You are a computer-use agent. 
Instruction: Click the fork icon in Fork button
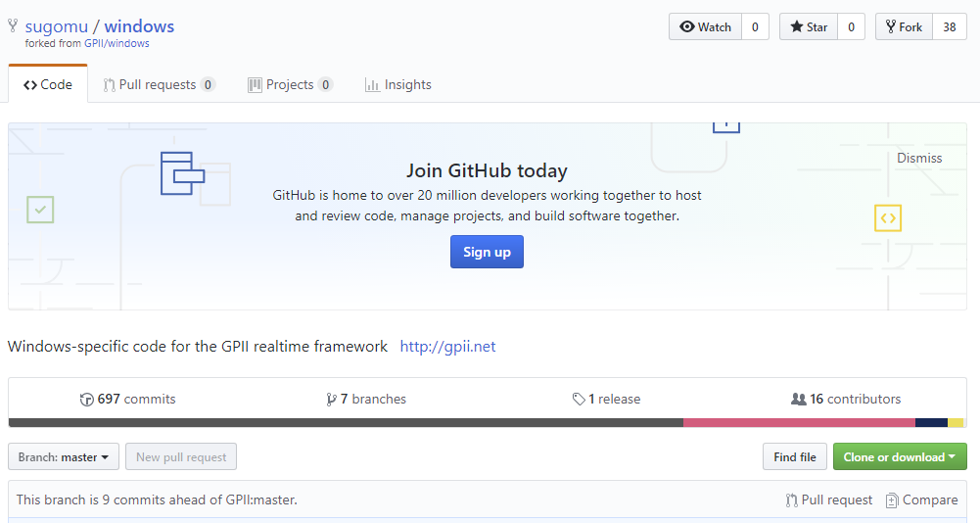click(x=891, y=26)
